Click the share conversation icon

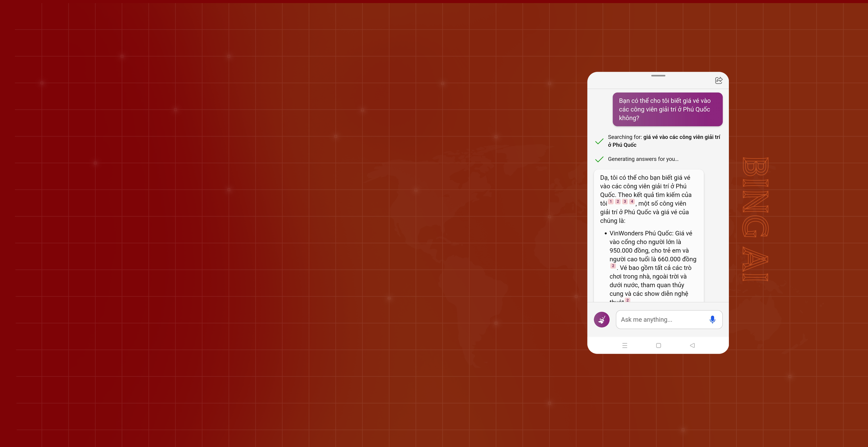pyautogui.click(x=718, y=80)
